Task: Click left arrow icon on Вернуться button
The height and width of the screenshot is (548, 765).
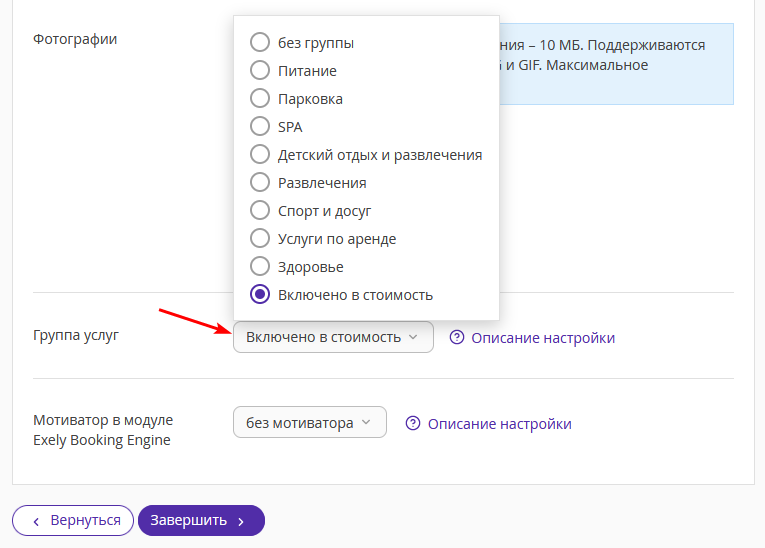Action: (36, 522)
